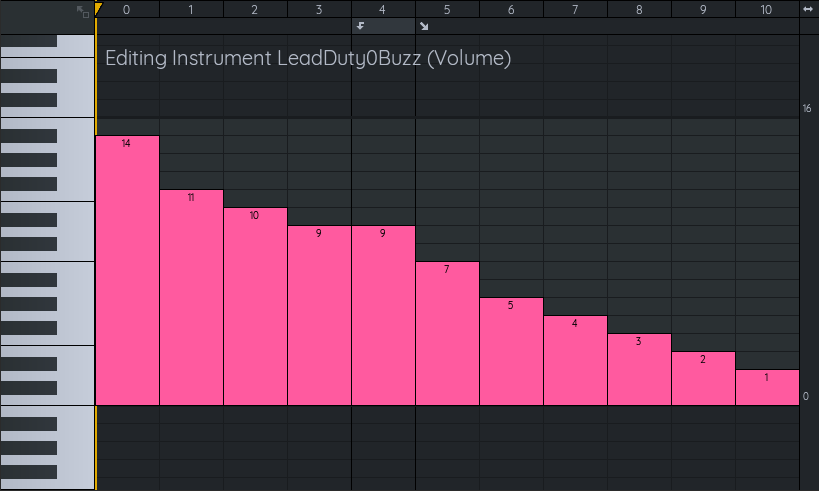Click the volume bar with value 1

point(767,388)
